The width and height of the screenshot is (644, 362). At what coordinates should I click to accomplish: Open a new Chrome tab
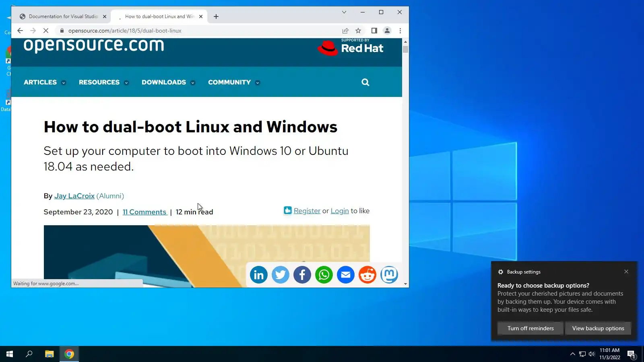(216, 16)
